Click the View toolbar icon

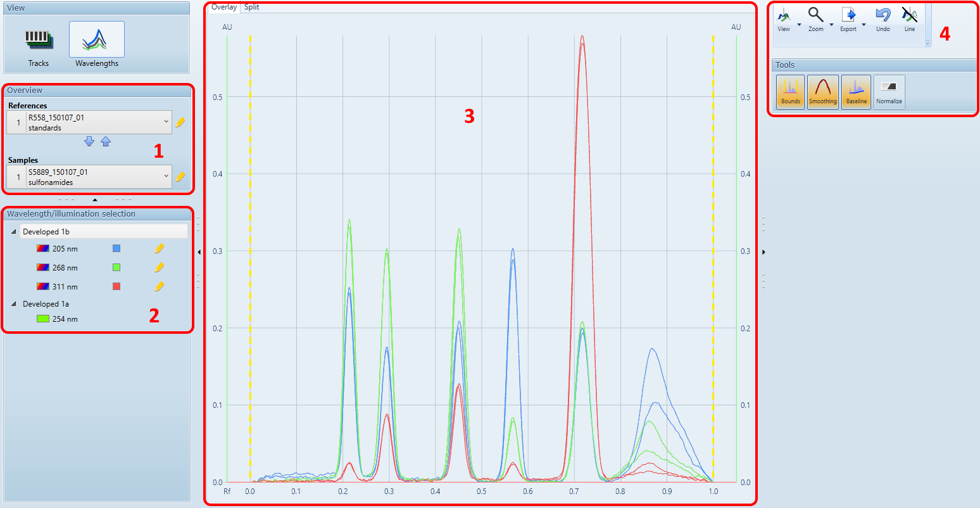tap(784, 20)
